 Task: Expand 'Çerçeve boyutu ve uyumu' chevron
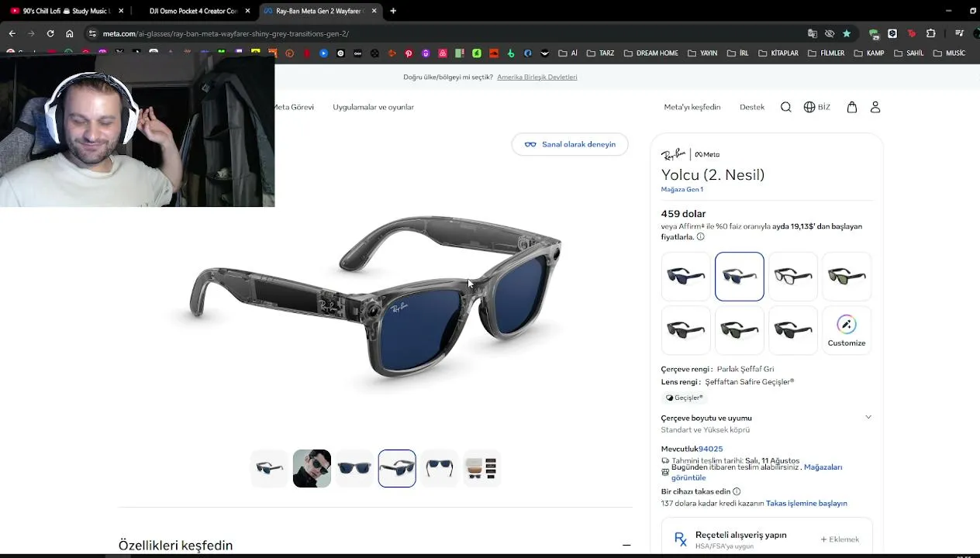pos(868,417)
